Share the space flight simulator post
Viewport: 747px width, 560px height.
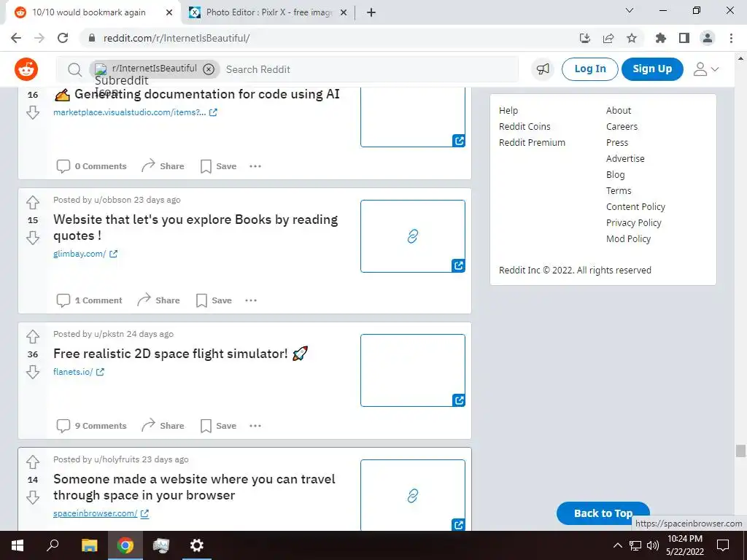(x=163, y=426)
